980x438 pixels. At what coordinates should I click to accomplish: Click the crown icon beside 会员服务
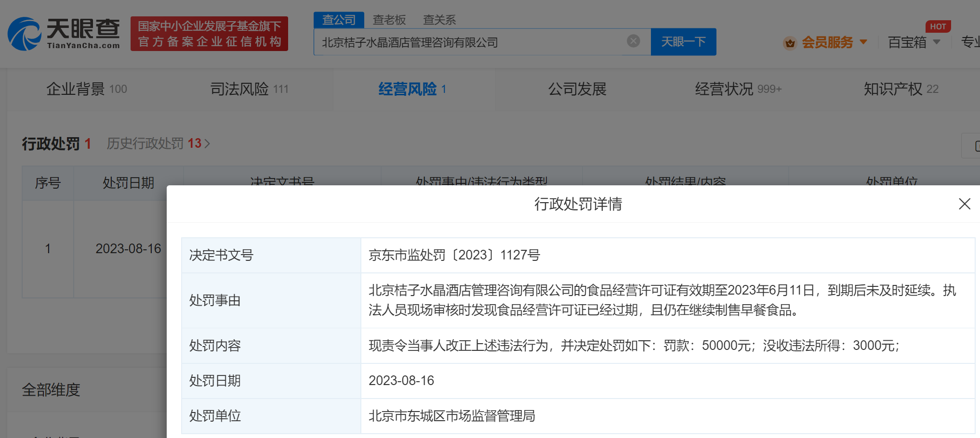click(x=790, y=43)
